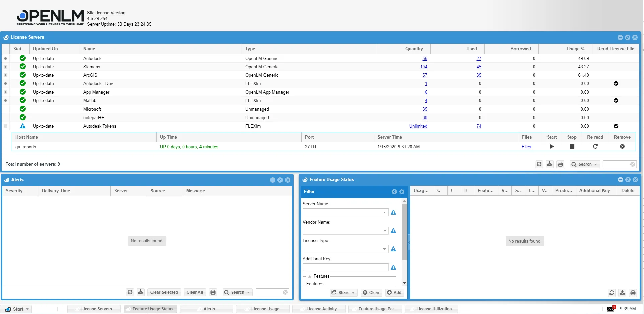Screen dimensions: 644x314
Task: Remove the qa_reports host
Action: tap(622, 147)
